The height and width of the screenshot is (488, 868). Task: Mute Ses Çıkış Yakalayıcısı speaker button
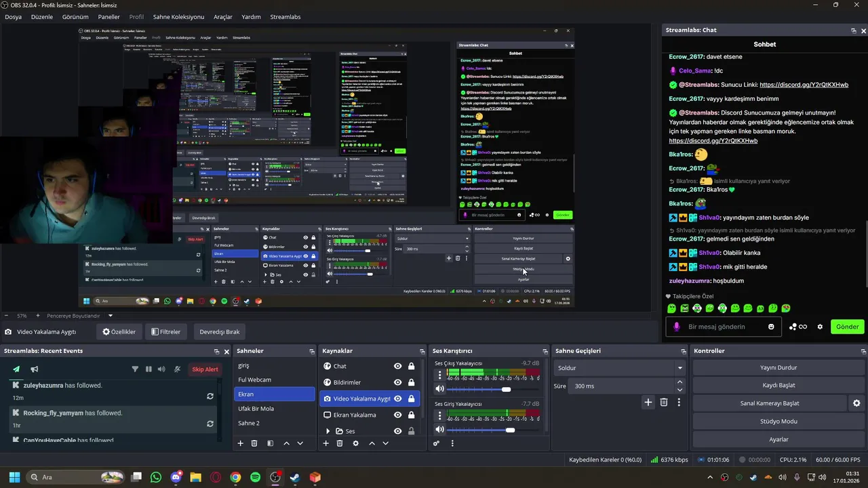coord(439,389)
